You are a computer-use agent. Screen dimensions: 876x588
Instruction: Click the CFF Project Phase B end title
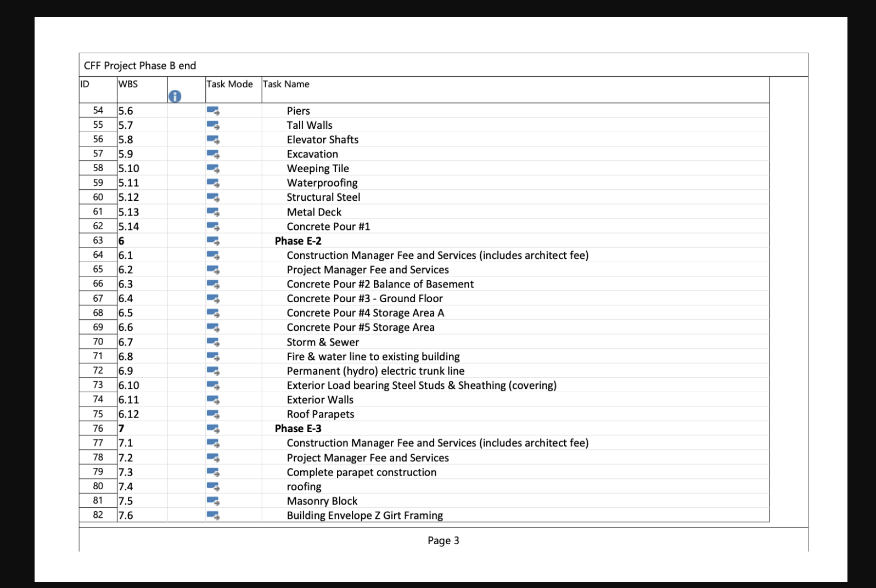pyautogui.click(x=140, y=66)
